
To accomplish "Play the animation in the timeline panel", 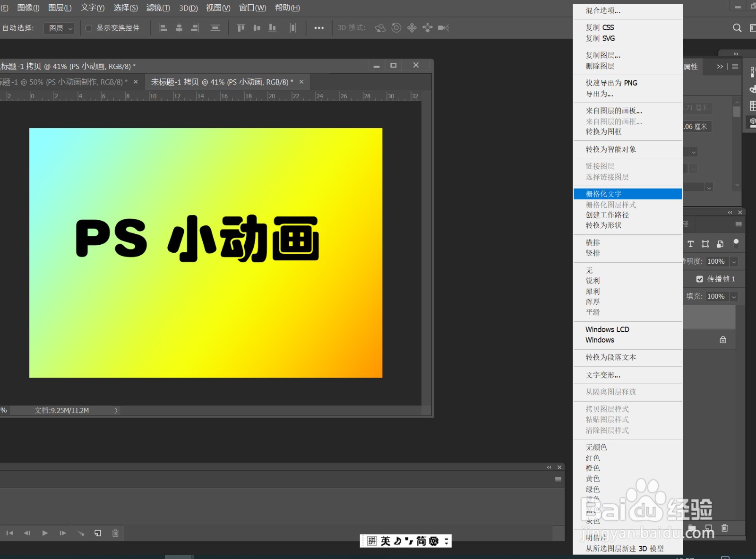I will pyautogui.click(x=45, y=533).
